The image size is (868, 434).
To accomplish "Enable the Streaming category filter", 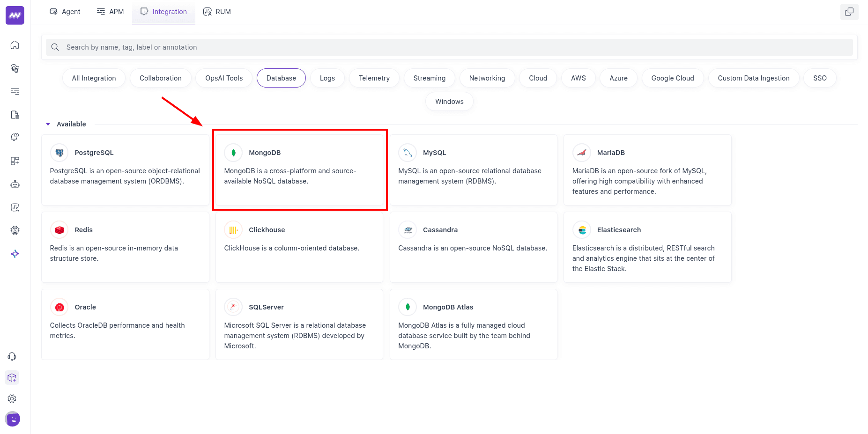I will point(429,78).
